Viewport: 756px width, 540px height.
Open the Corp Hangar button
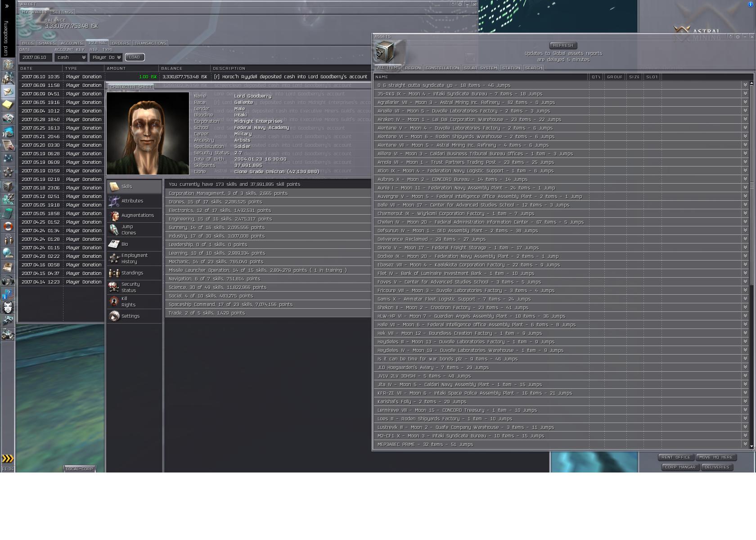click(680, 467)
